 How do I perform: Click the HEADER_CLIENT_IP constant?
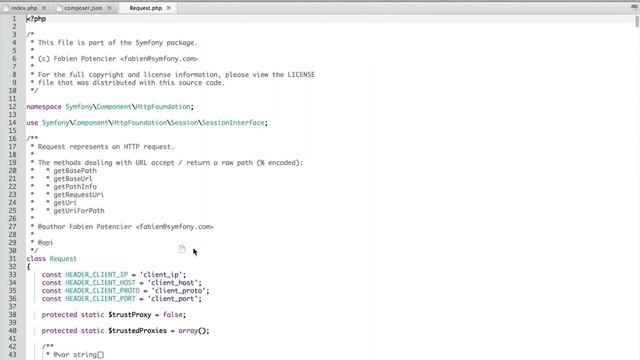[x=97, y=275]
